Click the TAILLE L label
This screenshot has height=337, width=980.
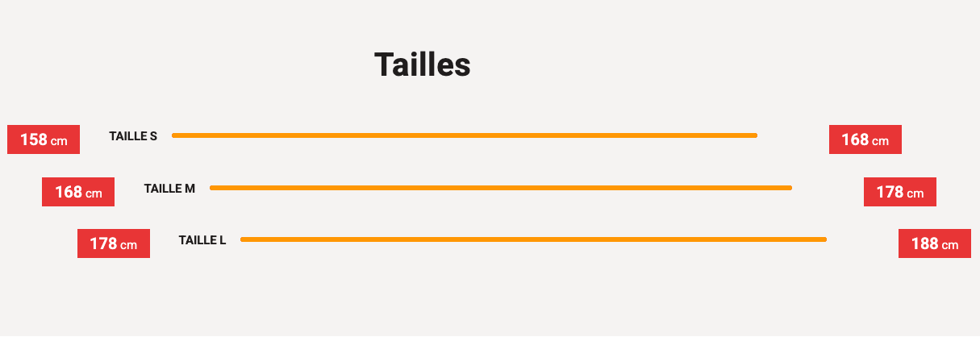coord(202,240)
